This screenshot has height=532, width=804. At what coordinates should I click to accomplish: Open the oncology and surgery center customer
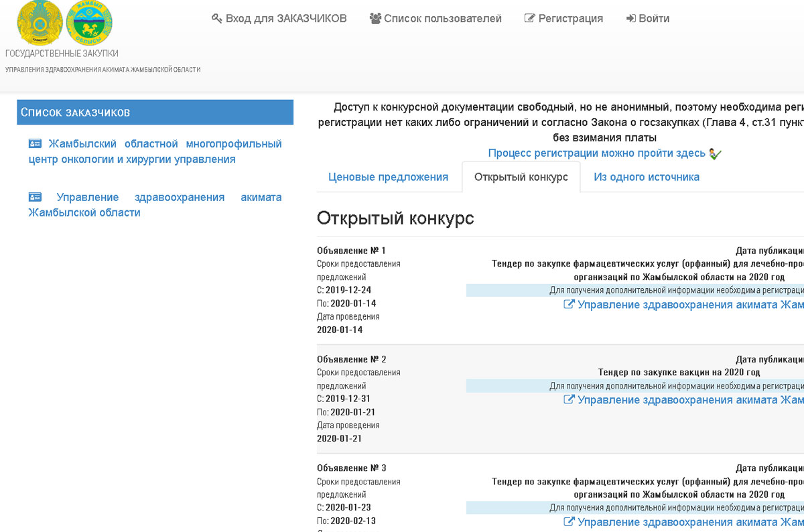(x=155, y=151)
